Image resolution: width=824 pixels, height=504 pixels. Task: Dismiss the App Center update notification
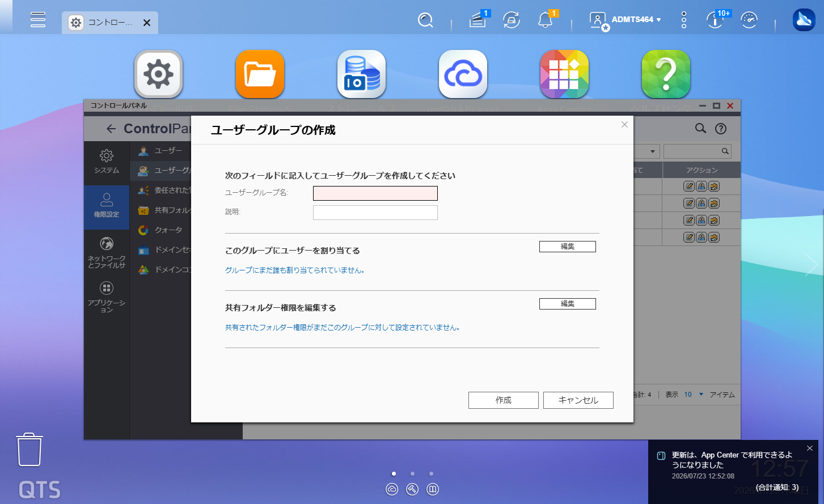click(810, 448)
